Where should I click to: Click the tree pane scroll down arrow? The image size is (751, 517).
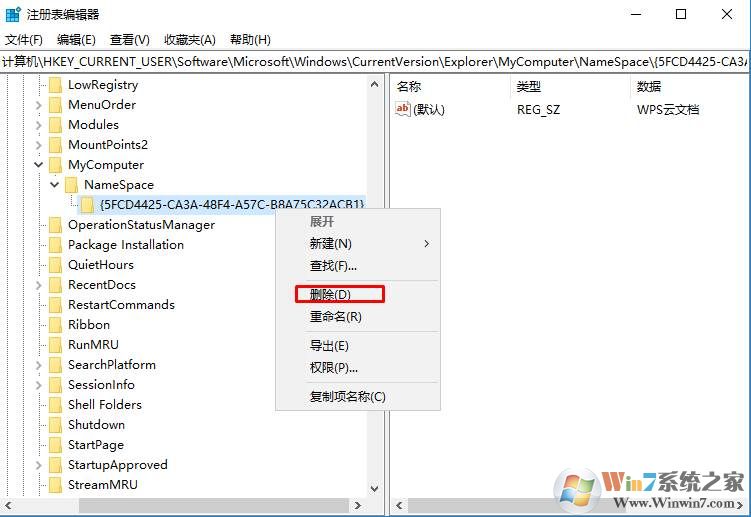375,489
